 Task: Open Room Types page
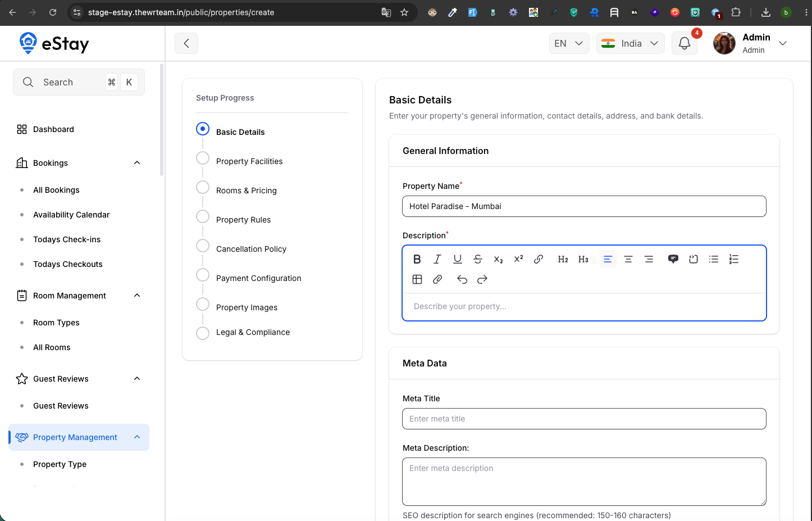click(x=56, y=323)
